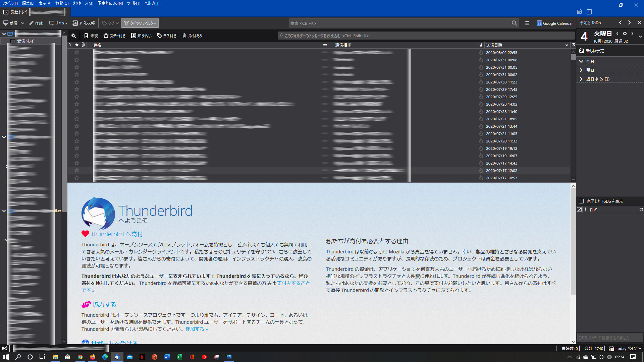Open the 予定とToDo(N) menu
644x362 pixels.
110,3
